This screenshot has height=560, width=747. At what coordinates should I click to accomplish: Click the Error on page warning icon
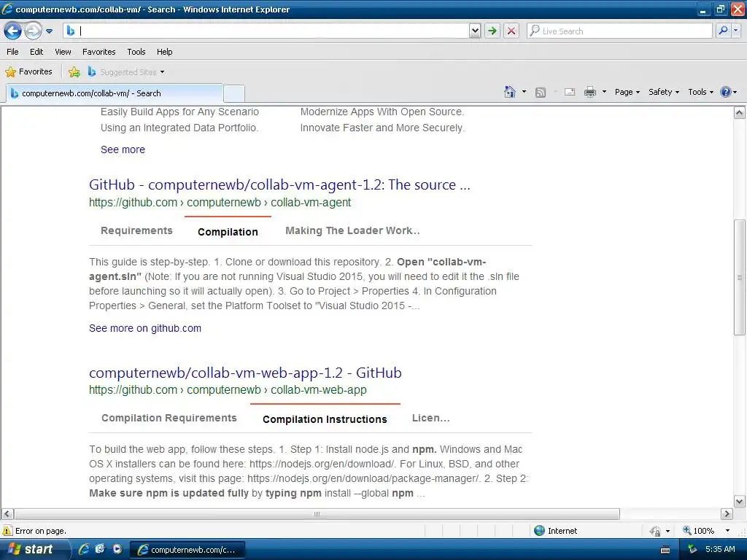pos(7,531)
